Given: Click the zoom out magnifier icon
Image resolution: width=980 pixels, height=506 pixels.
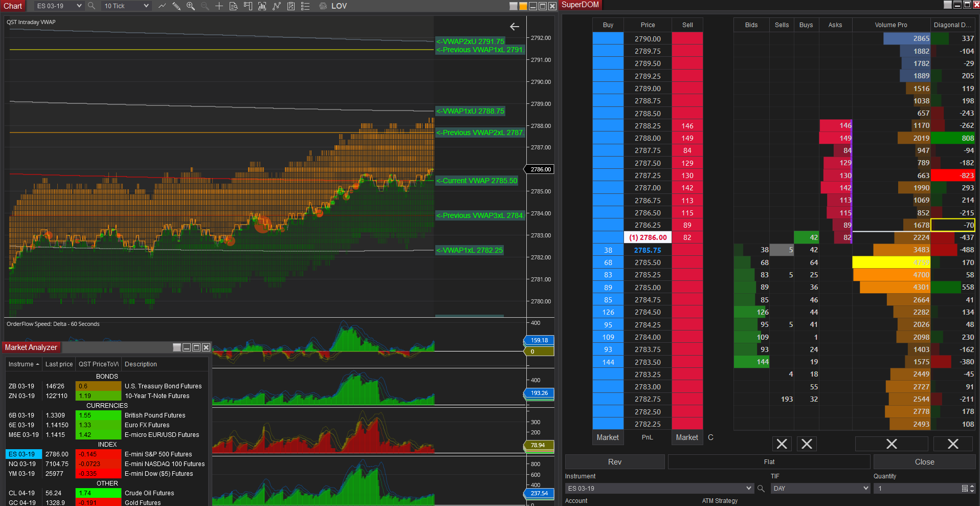Looking at the screenshot, I should (x=205, y=6).
